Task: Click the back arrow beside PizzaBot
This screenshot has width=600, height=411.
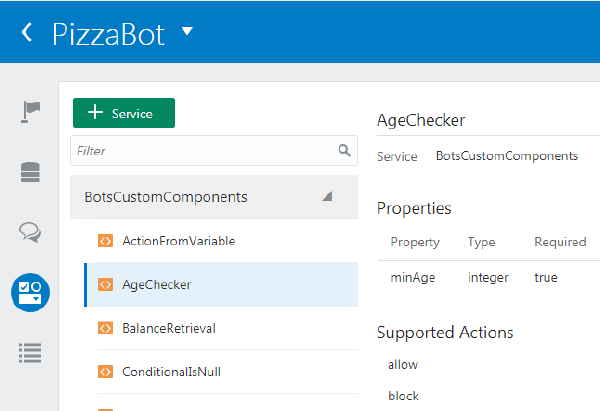Action: click(27, 32)
